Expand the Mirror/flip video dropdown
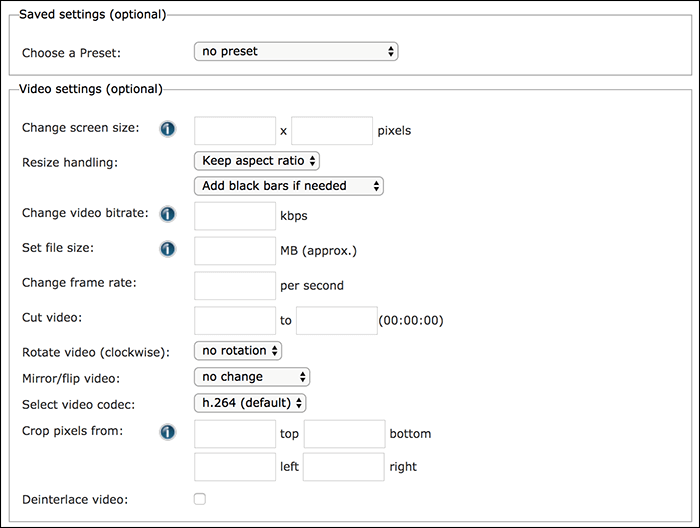The image size is (700, 528). 252,377
